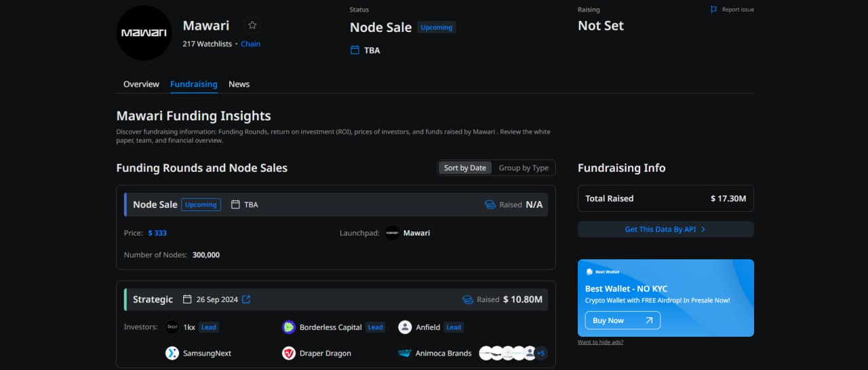Click the Fundraising Info heading

(622, 168)
